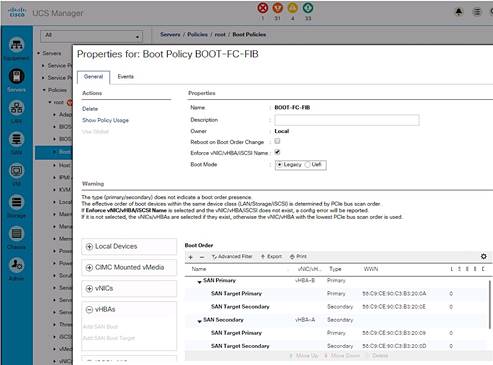The height and width of the screenshot is (365, 493).
Task: Click into Description input field
Action: click(x=347, y=120)
